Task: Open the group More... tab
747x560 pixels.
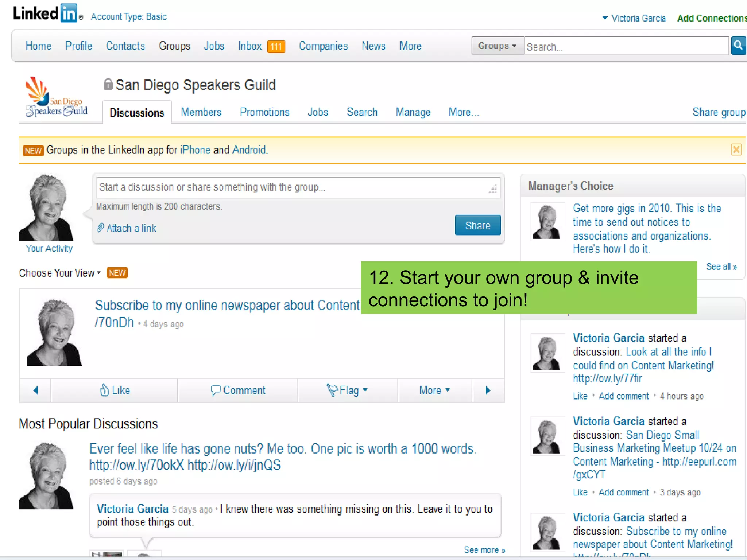Action: pyautogui.click(x=464, y=112)
